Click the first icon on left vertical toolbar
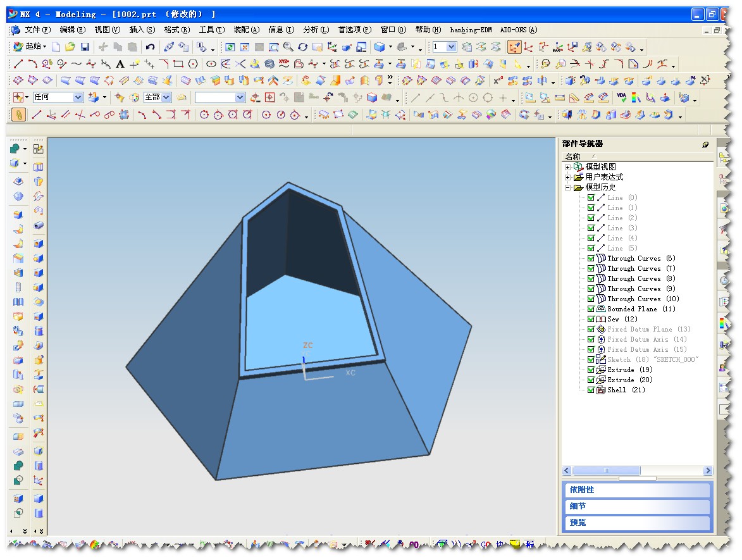 coord(15,149)
